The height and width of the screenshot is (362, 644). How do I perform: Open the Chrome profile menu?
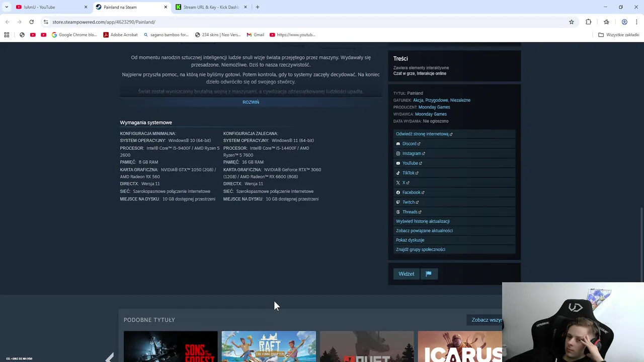pos(624,22)
